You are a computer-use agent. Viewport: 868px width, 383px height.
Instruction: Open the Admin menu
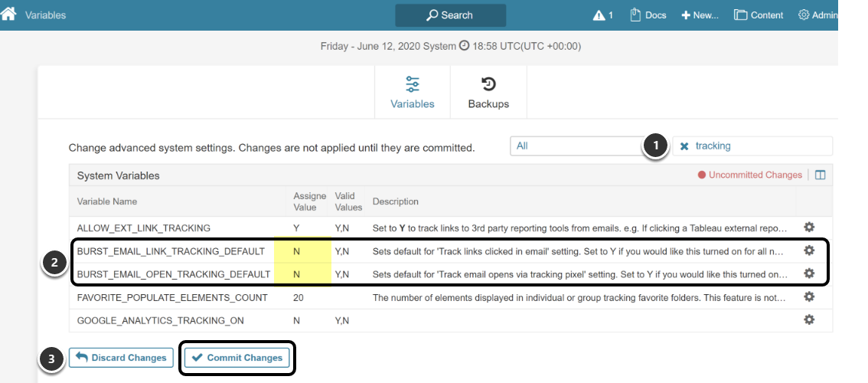pos(817,15)
